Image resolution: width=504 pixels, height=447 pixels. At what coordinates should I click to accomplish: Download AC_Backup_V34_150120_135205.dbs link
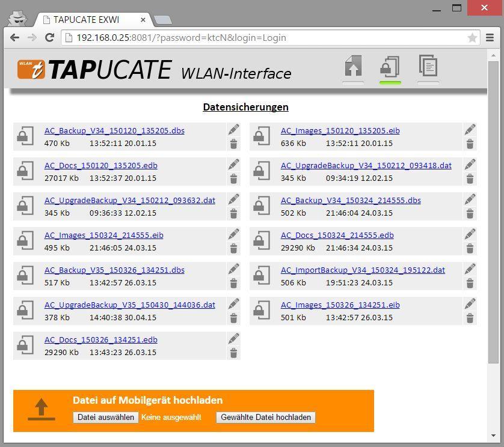(x=114, y=131)
